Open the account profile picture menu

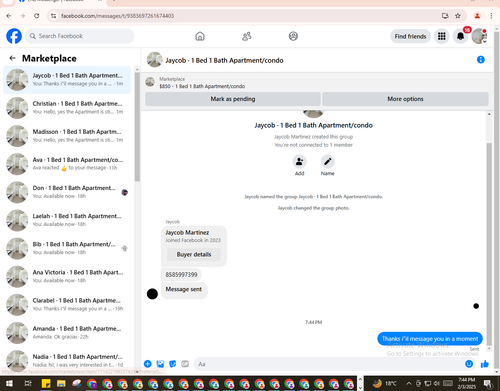[x=479, y=36]
